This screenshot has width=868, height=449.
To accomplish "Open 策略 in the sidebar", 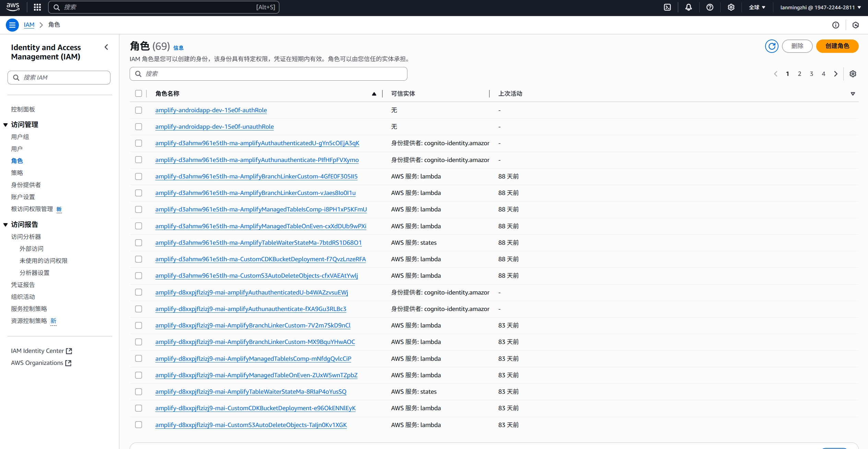I will [x=17, y=173].
